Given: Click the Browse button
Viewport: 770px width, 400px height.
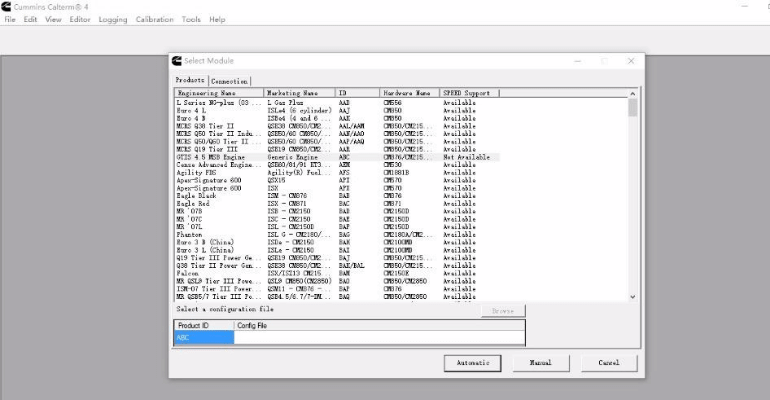Looking at the screenshot, I should point(503,311).
